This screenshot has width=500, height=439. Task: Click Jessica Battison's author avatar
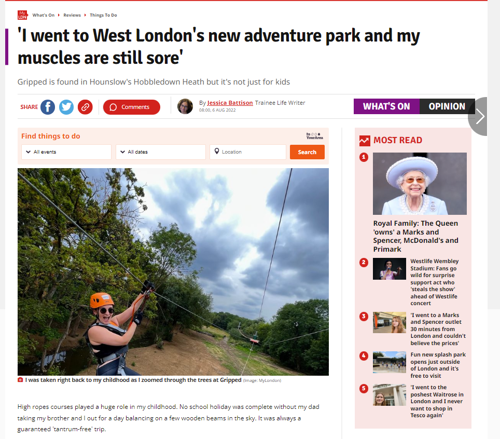(185, 106)
